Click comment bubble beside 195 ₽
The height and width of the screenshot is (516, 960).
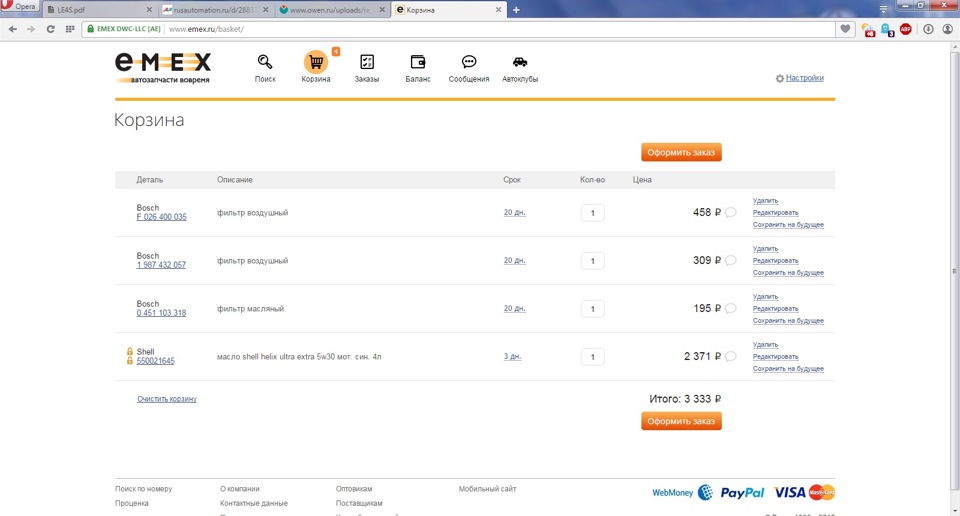pyautogui.click(x=730, y=308)
